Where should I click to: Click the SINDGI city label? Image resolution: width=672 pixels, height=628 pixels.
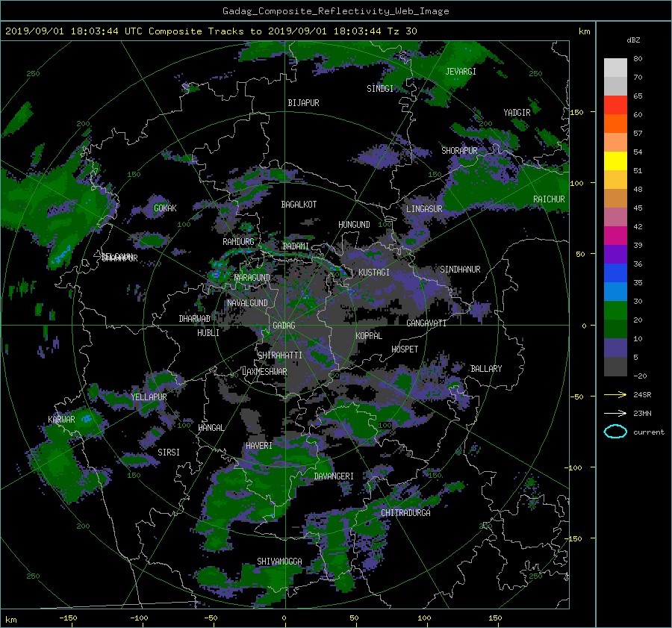[x=380, y=89]
